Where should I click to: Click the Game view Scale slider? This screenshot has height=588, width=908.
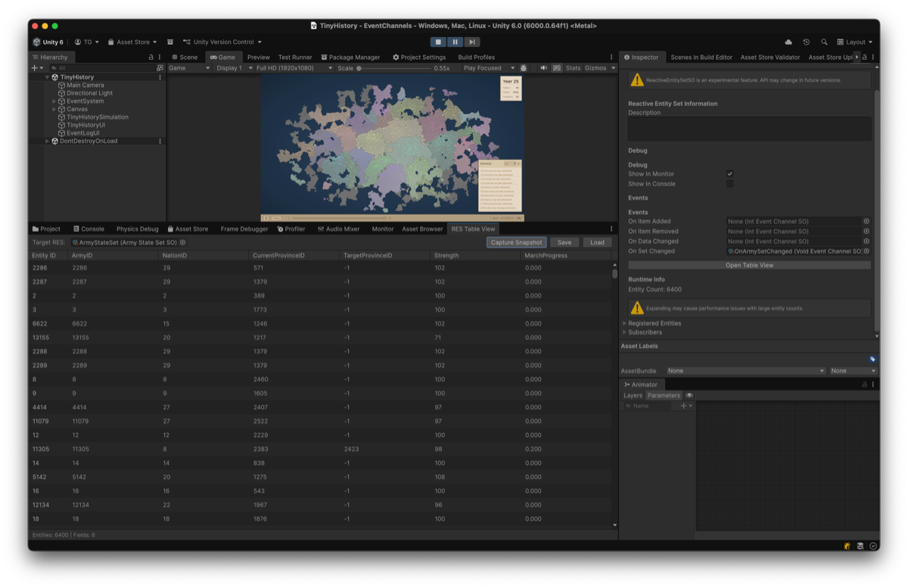tap(393, 68)
